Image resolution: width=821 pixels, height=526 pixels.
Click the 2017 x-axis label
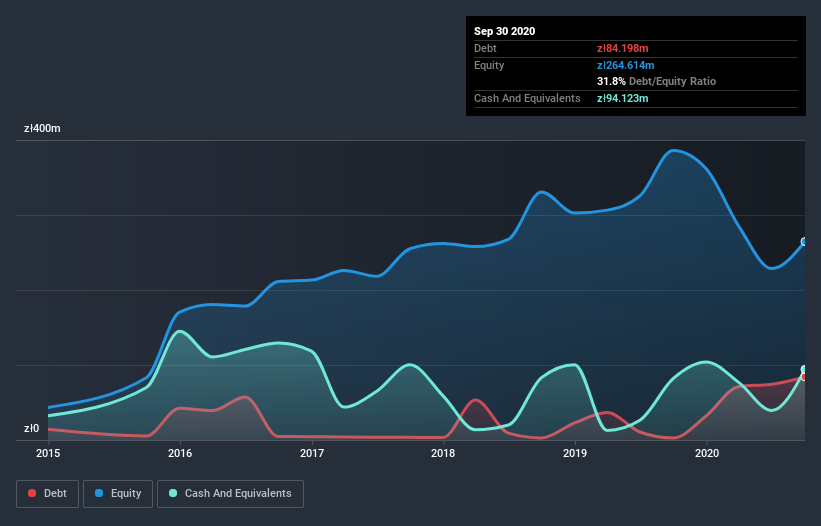pos(312,453)
